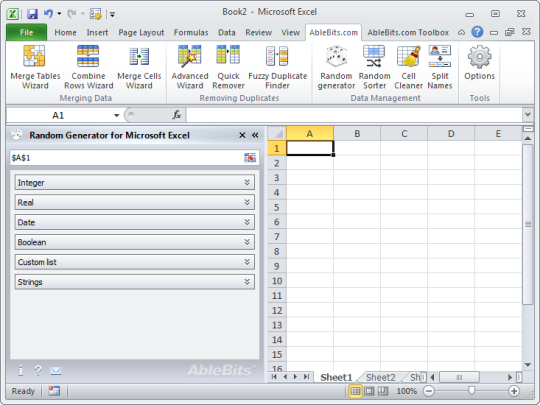Image resolution: width=540 pixels, height=405 pixels.
Task: Switch to the Insert tab
Action: (x=97, y=32)
